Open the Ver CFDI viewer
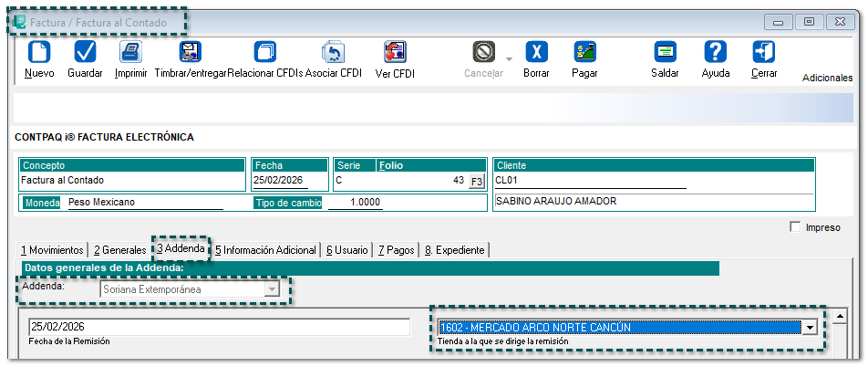The width and height of the screenshot is (868, 367). point(395,52)
